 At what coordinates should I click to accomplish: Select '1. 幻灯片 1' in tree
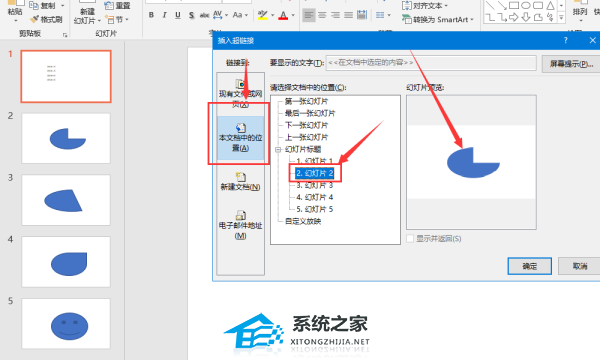click(315, 161)
